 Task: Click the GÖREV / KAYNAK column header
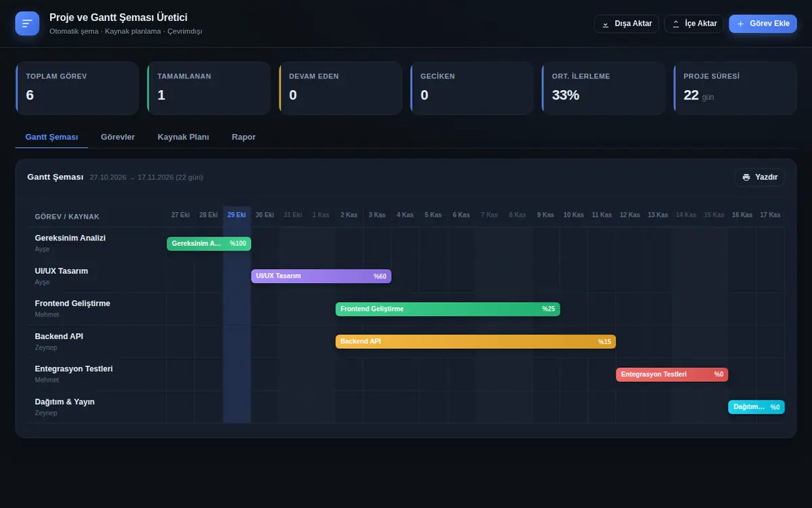(x=67, y=217)
